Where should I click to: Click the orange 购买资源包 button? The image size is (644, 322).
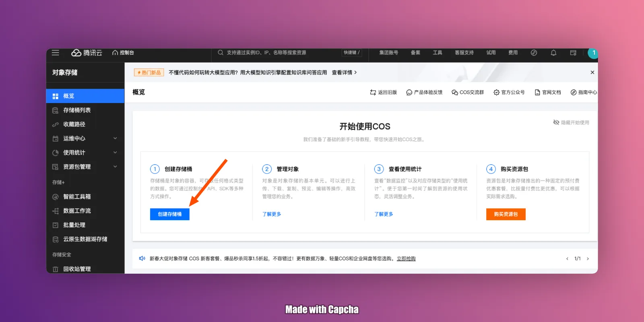506,214
